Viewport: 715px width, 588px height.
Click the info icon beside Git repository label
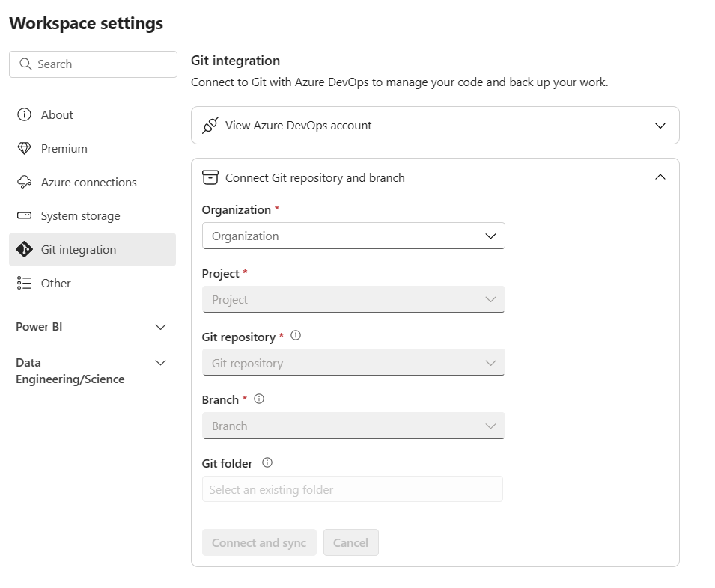tap(296, 335)
